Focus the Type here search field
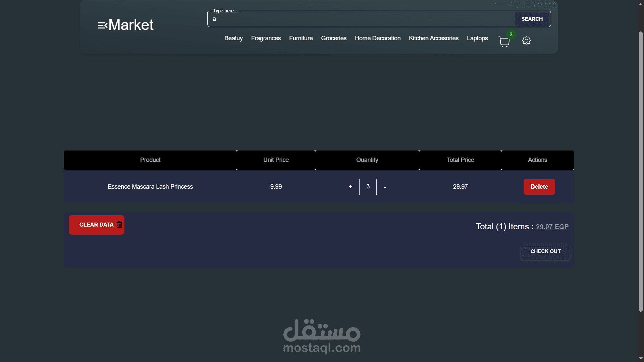The image size is (644, 362). click(x=361, y=19)
